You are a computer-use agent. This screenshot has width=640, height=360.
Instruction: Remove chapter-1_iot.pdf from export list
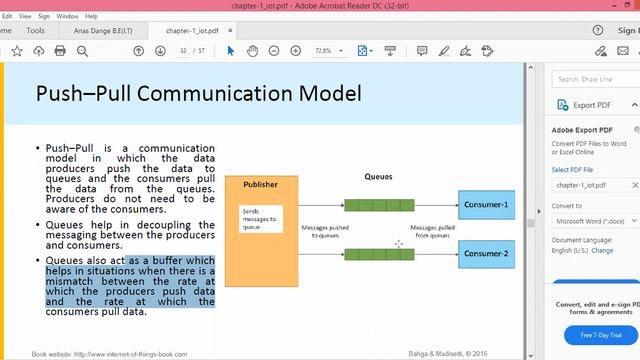click(635, 185)
